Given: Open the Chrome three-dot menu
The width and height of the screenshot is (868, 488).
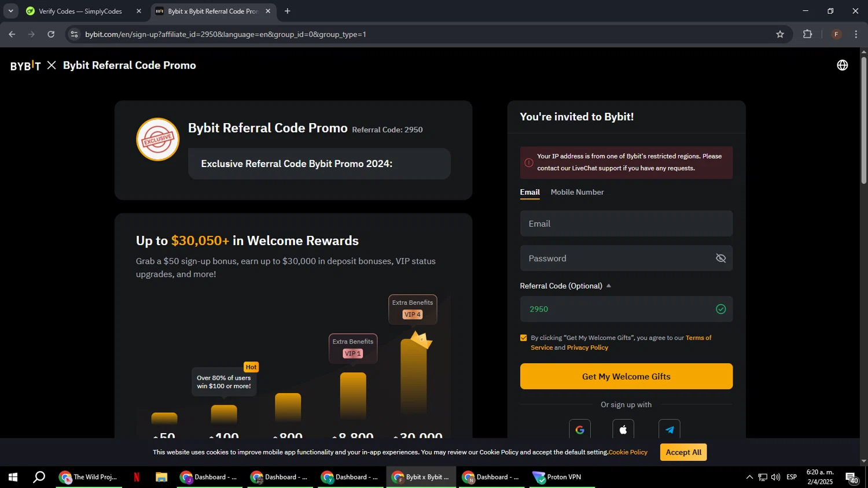Looking at the screenshot, I should 856,35.
